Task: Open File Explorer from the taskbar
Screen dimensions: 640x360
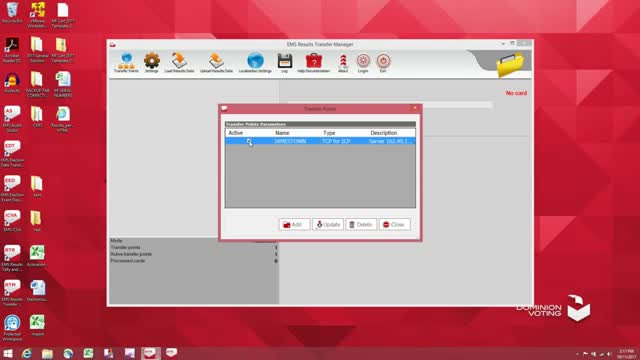Action: click(47, 353)
